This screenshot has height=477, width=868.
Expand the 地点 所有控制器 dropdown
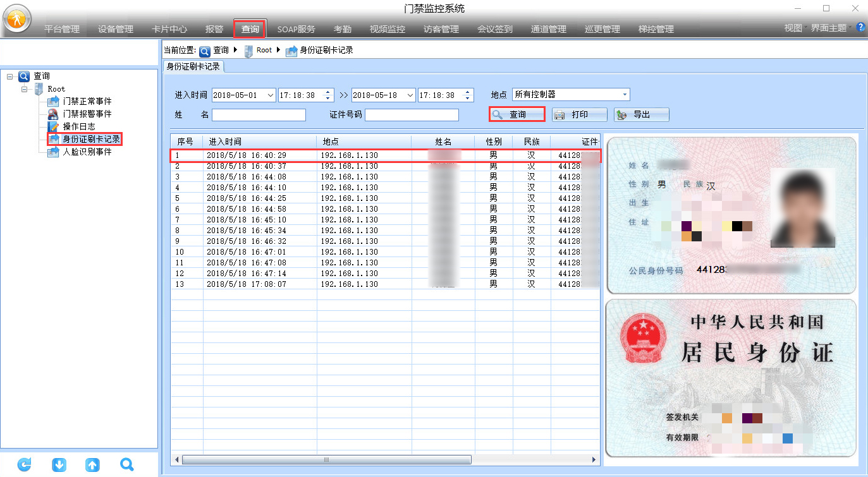pos(625,95)
